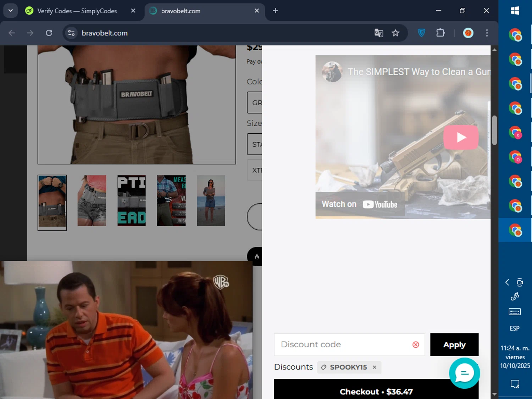This screenshot has height=399, width=532.
Task: Go forward to the next page
Action: point(30,33)
